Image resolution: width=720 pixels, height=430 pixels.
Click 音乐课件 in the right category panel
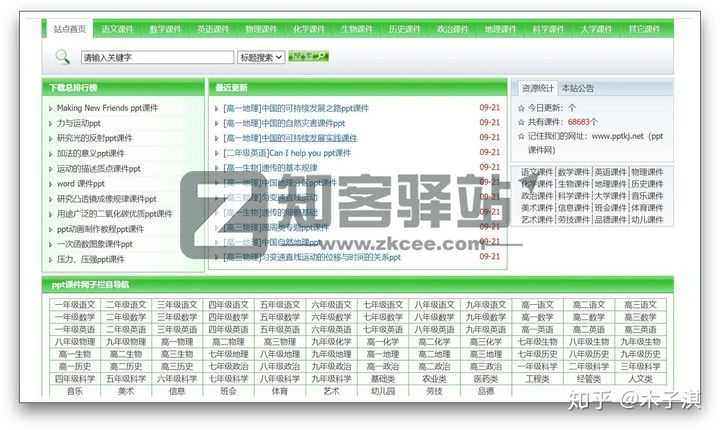tap(647, 196)
